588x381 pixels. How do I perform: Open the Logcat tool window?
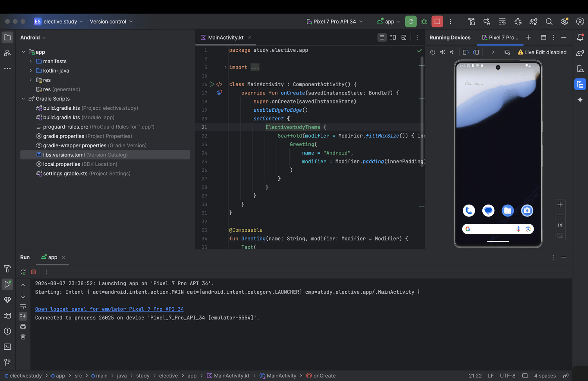tap(7, 316)
